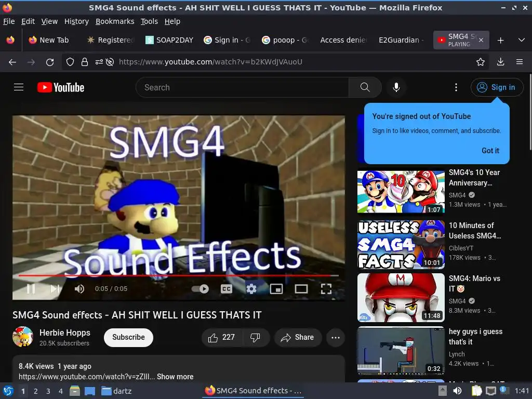Toggle the autoplay switch in player
The width and height of the screenshot is (532, 399).
(x=200, y=289)
